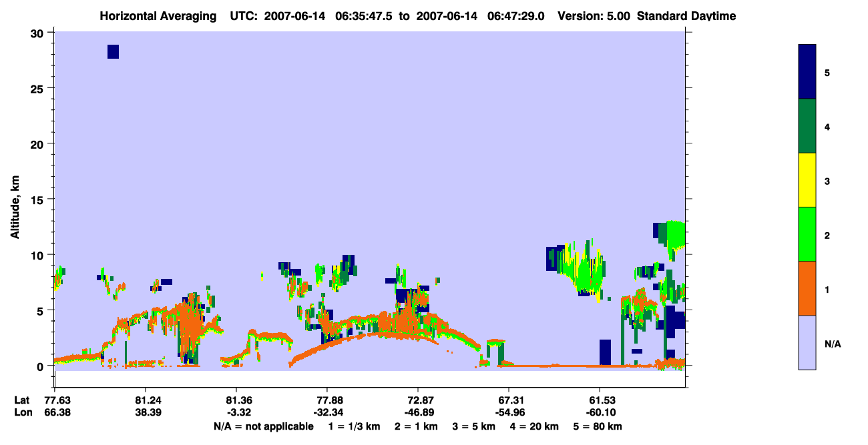The width and height of the screenshot is (868, 445).
Task: Click the '4 = 20 km' legend text
Action: pyautogui.click(x=534, y=426)
